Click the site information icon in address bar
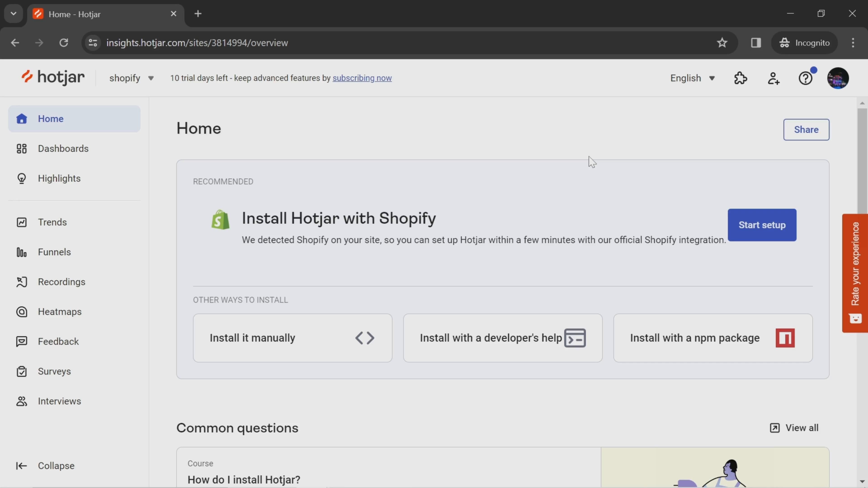The image size is (868, 488). coord(93,43)
